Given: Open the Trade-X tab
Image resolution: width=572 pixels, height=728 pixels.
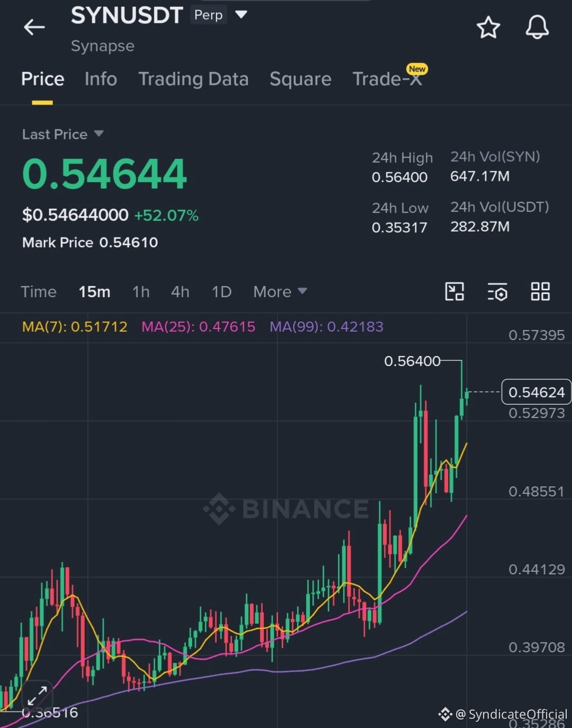Looking at the screenshot, I should click(x=388, y=79).
